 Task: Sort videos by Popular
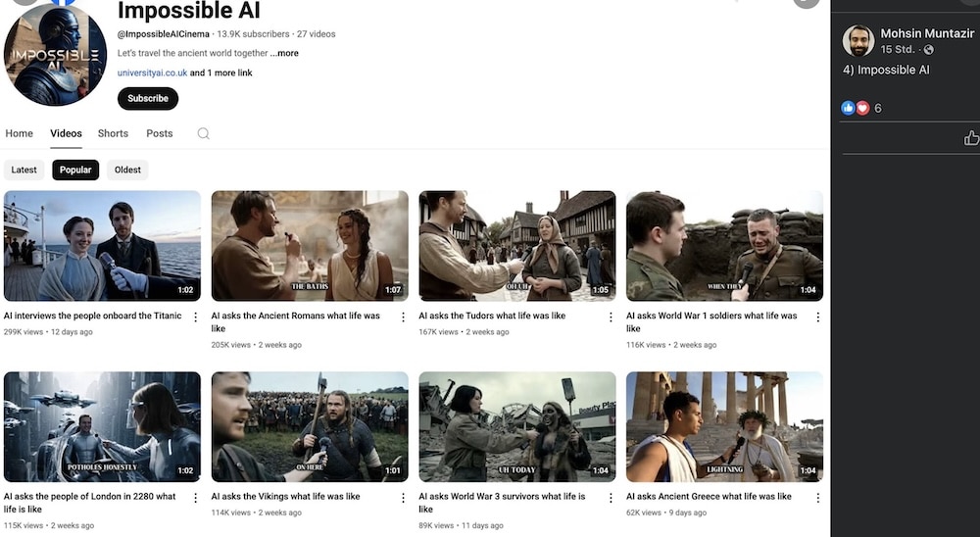pyautogui.click(x=75, y=170)
